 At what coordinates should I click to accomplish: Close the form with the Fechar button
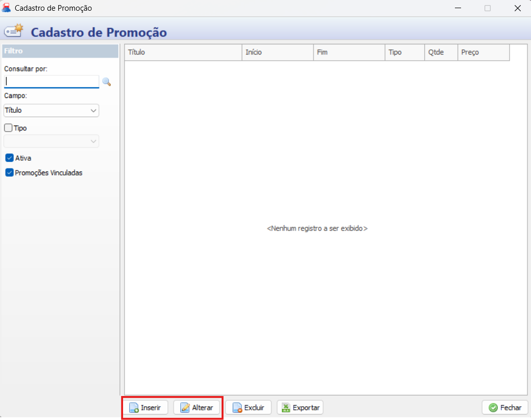505,408
